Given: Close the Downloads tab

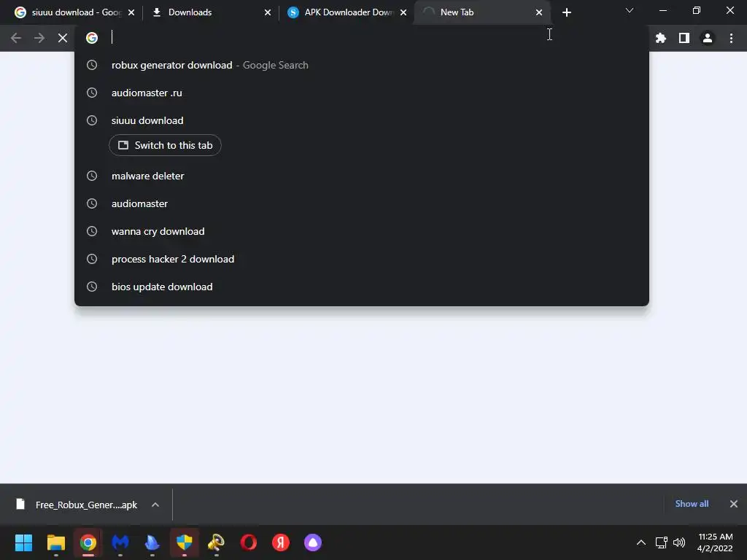Looking at the screenshot, I should (268, 12).
